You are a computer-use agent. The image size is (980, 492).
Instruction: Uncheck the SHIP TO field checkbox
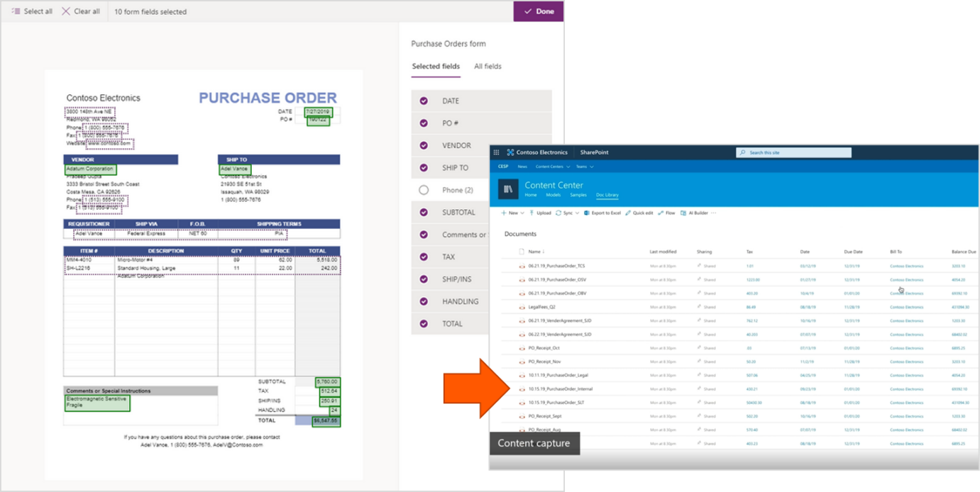tap(424, 167)
